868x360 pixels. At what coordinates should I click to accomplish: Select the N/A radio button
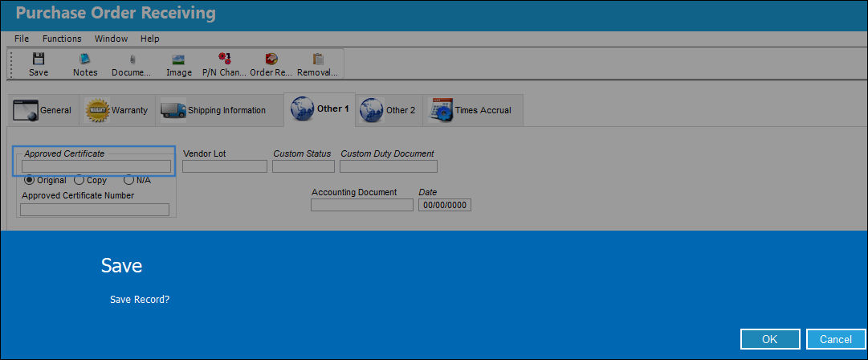pos(128,180)
